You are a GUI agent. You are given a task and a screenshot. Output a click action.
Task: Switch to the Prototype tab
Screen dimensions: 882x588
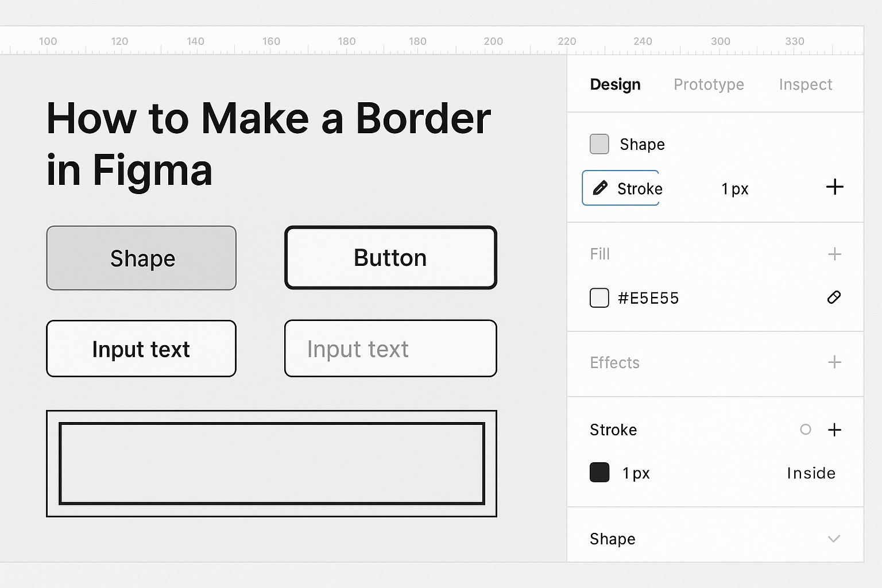pos(709,84)
